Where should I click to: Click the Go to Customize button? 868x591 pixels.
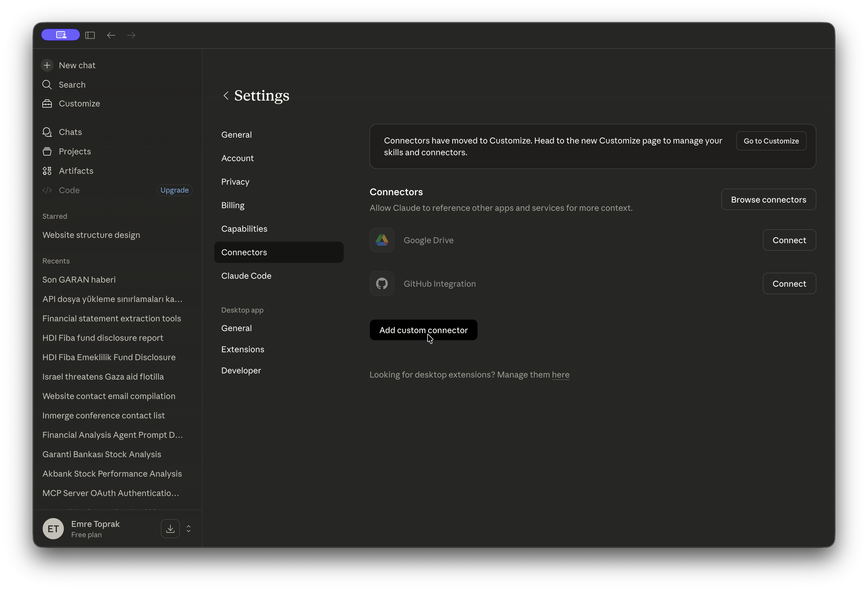pyautogui.click(x=771, y=141)
